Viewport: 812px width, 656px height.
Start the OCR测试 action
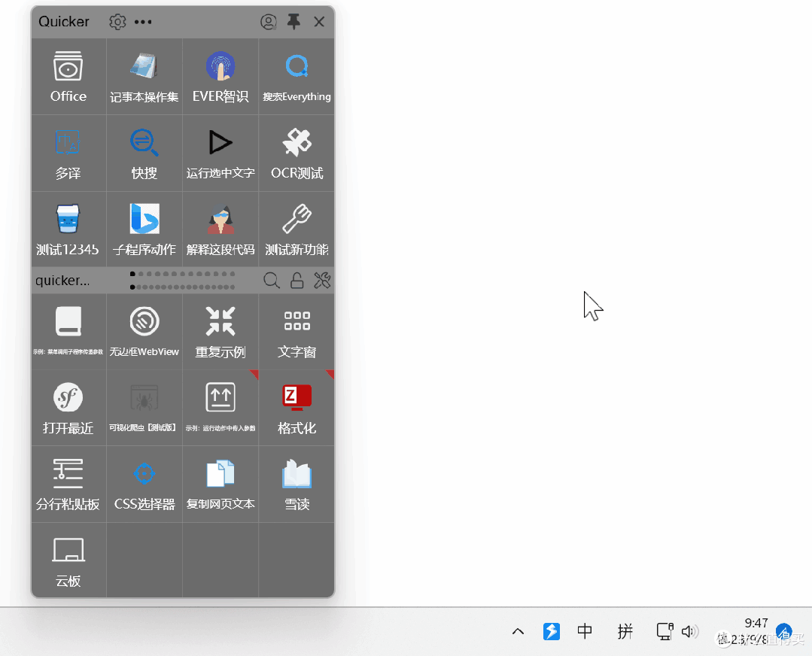click(x=297, y=153)
